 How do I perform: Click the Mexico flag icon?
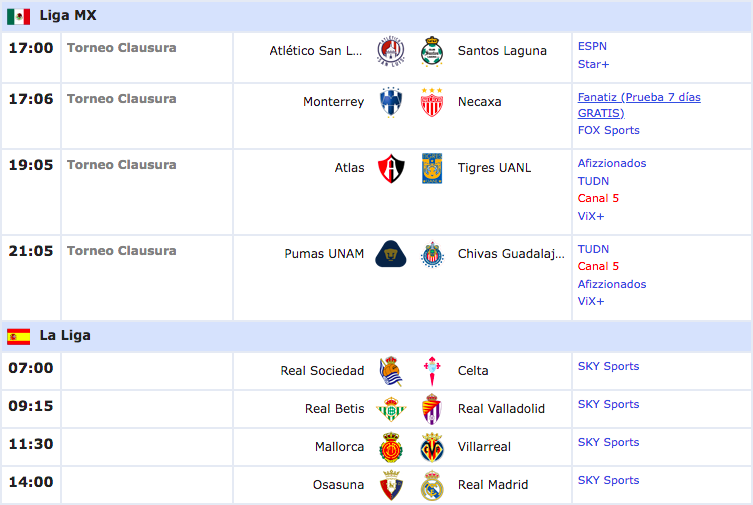[x=19, y=16]
